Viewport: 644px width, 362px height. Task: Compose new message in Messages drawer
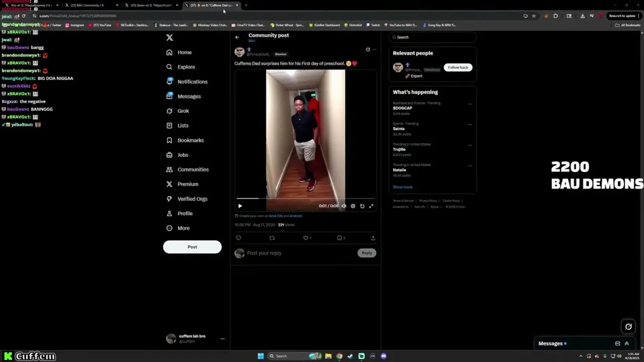point(617,343)
